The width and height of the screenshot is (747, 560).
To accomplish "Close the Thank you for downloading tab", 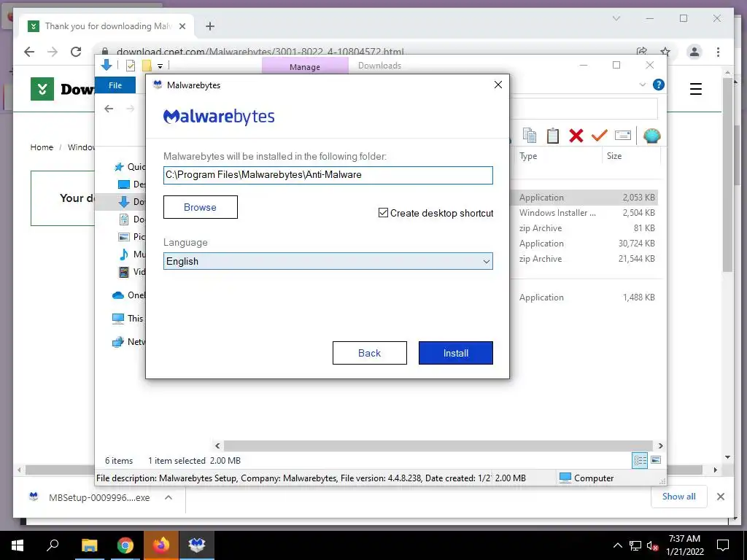I will (182, 26).
